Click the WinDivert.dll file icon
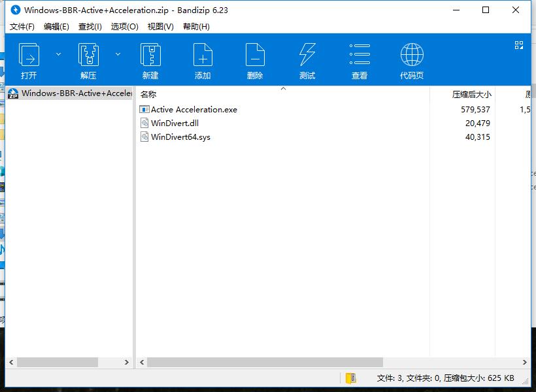The width and height of the screenshot is (536, 392). (x=144, y=123)
